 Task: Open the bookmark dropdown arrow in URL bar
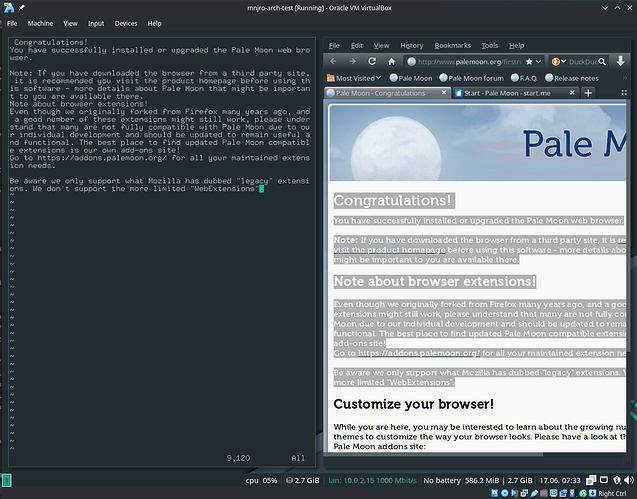click(538, 61)
